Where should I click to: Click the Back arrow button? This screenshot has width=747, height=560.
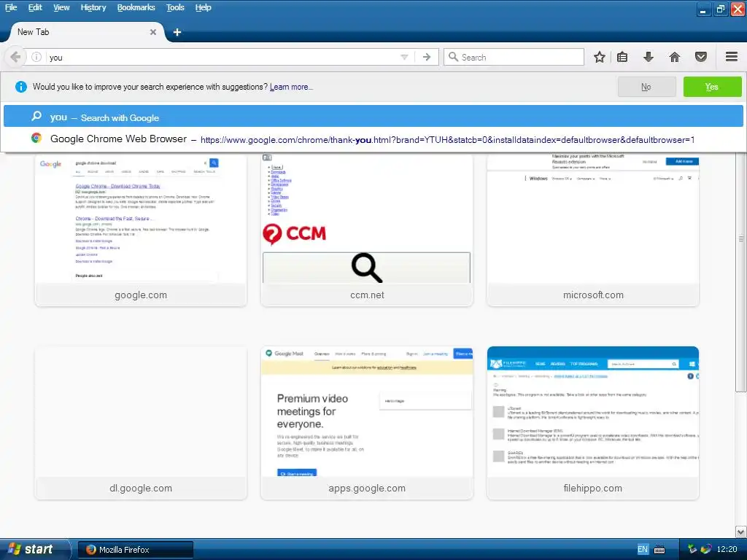(x=15, y=57)
